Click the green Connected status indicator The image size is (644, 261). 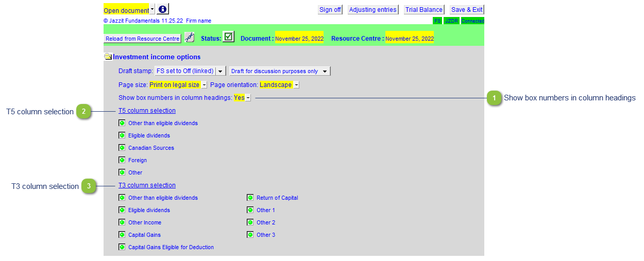click(472, 21)
